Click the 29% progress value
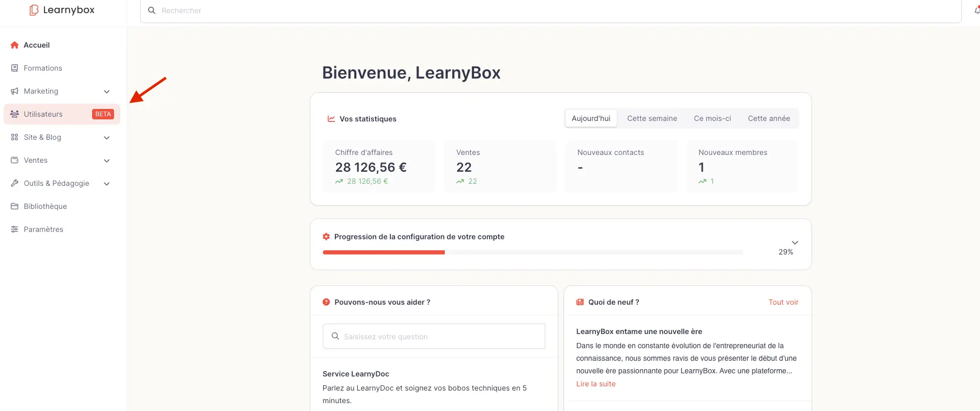 (x=786, y=252)
